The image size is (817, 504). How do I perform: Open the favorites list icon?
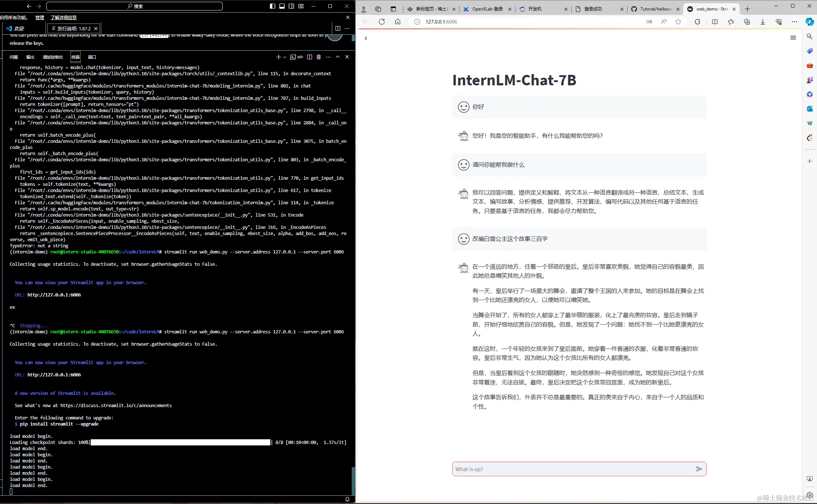pyautogui.click(x=731, y=22)
